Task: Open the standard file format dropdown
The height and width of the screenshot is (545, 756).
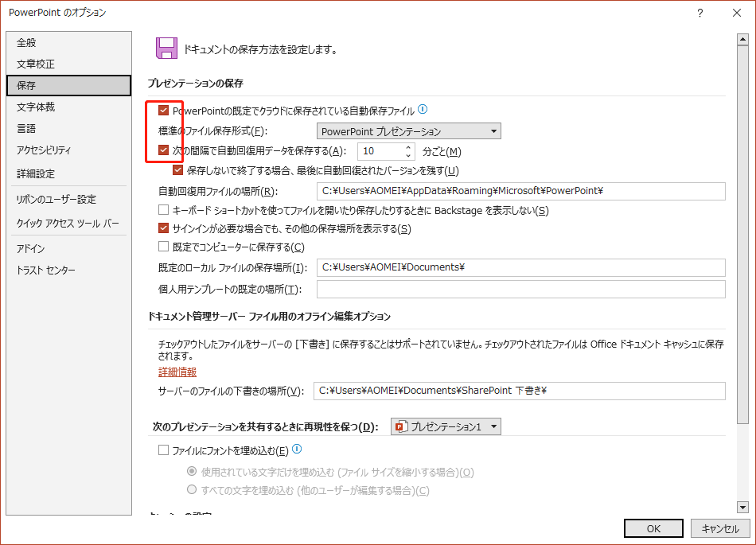Action: (409, 131)
